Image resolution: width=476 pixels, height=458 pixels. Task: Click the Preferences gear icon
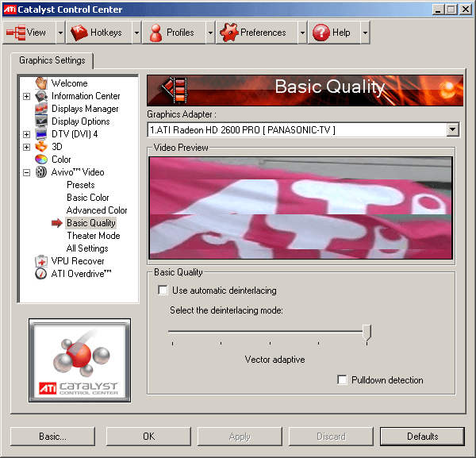click(229, 33)
